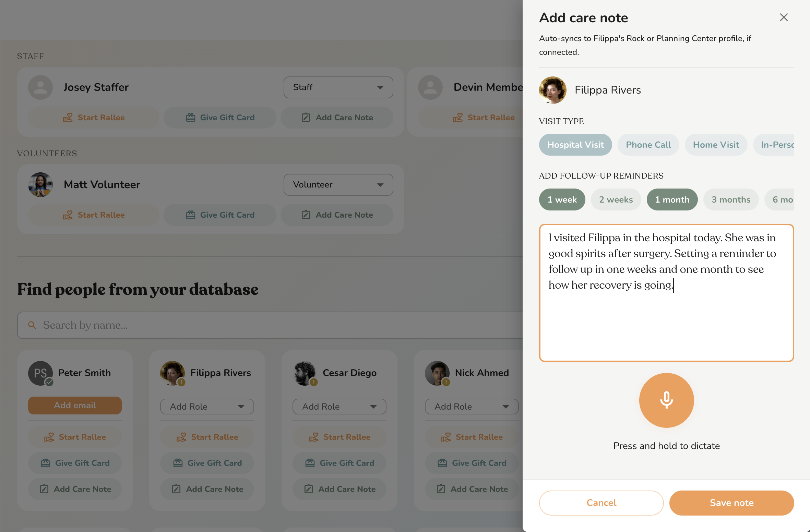Select Phone Call visit type

point(648,145)
